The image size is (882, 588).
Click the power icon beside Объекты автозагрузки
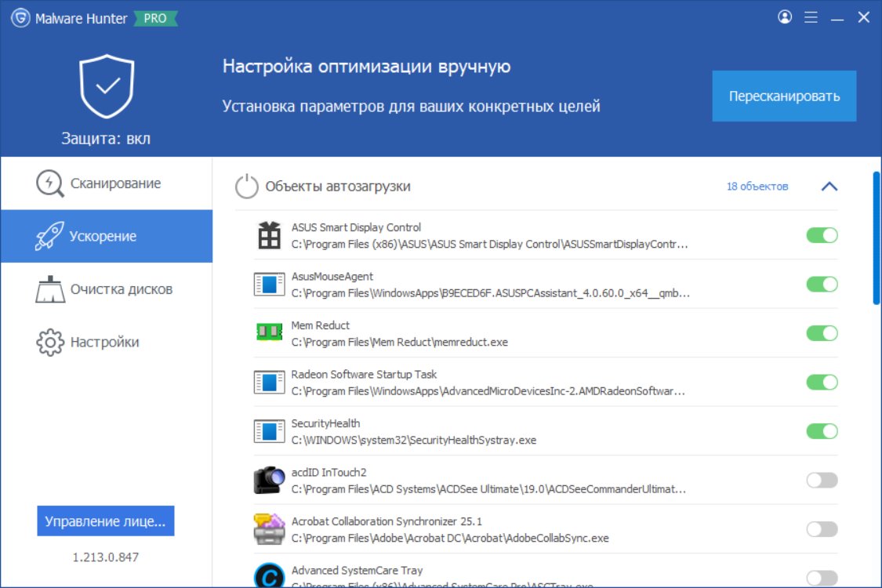[x=247, y=187]
